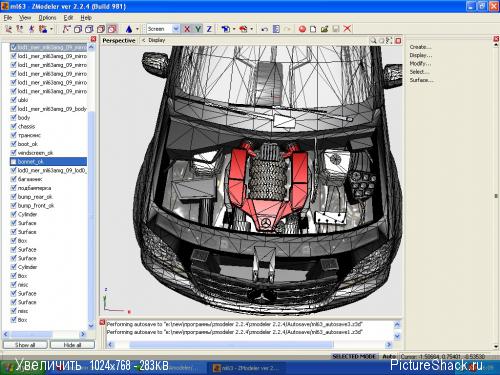The height and width of the screenshot is (375, 500).
Task: Open the View menu
Action: point(25,18)
